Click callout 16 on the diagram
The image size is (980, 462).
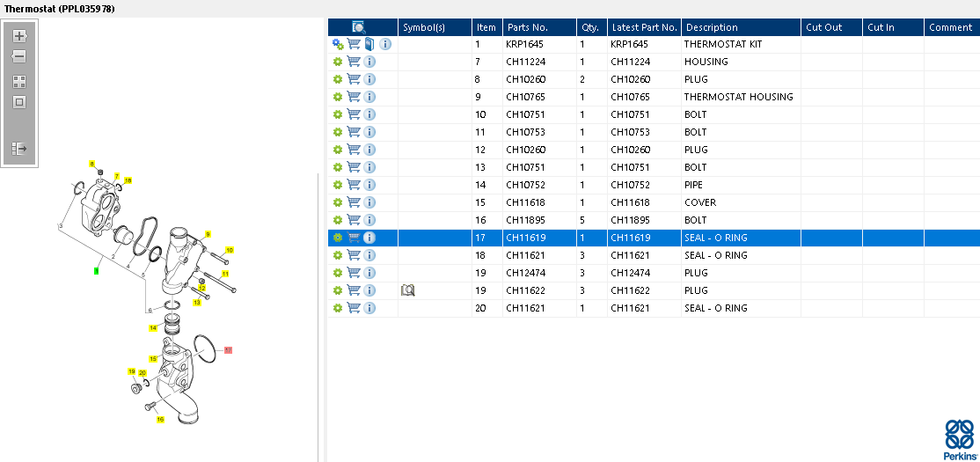click(x=160, y=420)
